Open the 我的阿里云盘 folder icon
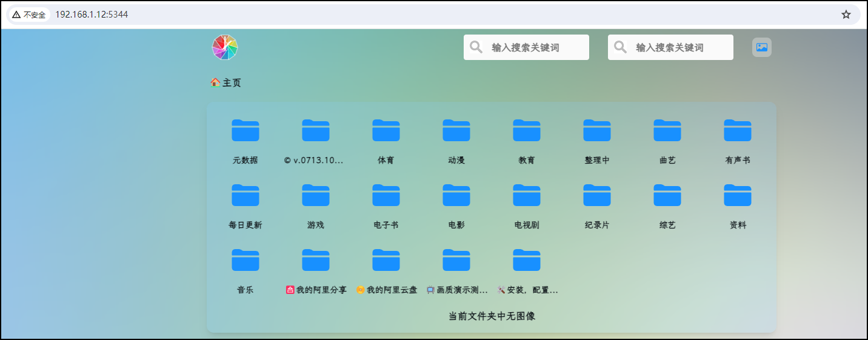The image size is (868, 340). coord(386,260)
